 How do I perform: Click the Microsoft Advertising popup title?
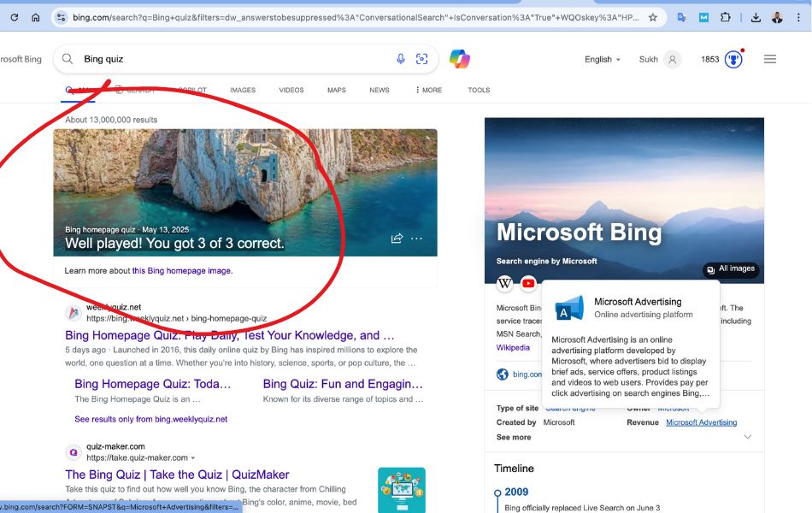coord(638,302)
